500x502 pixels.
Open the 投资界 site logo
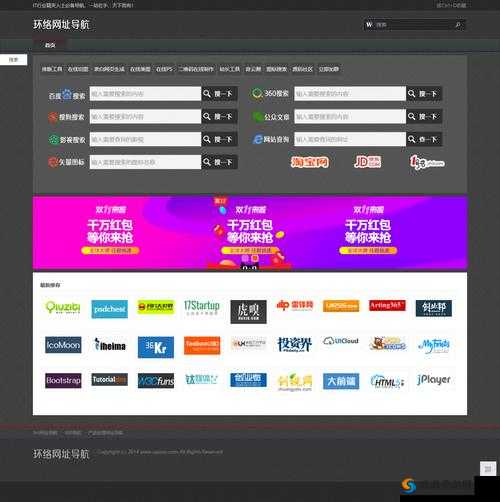(295, 344)
